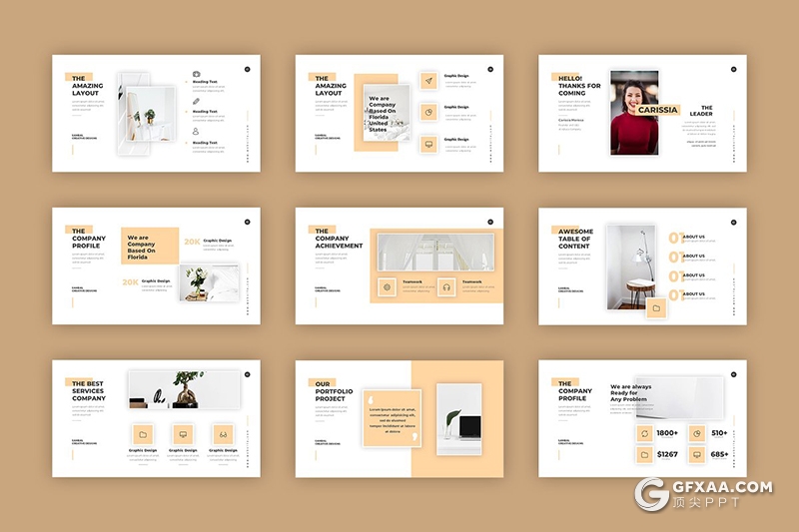Image resolution: width=799 pixels, height=532 pixels.
Task: Click the folder icon beside $1267 statistic
Action: coord(645,455)
